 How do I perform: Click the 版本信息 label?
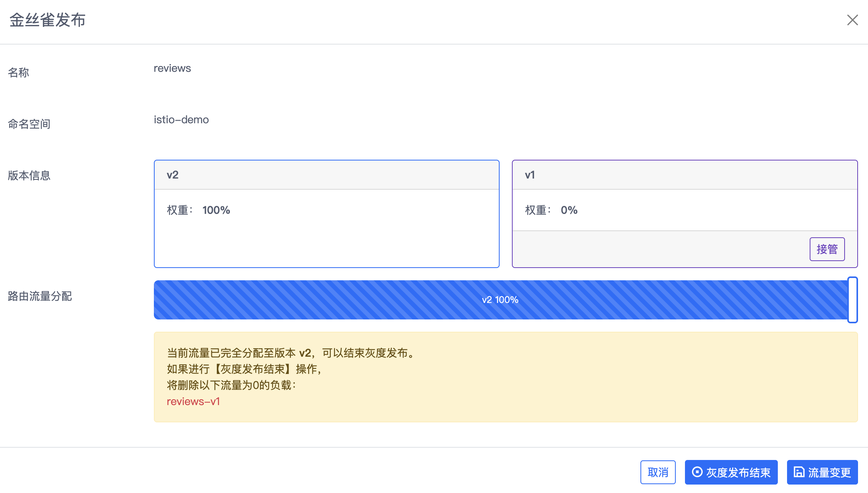coord(29,175)
